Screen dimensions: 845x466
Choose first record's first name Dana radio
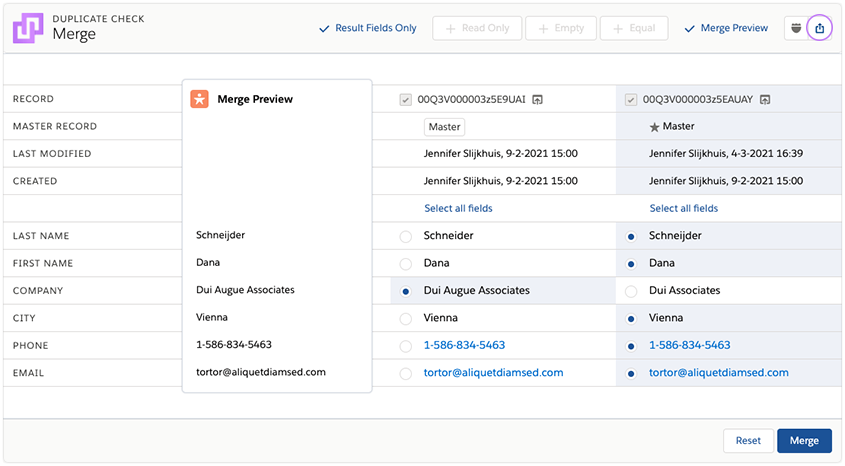405,264
